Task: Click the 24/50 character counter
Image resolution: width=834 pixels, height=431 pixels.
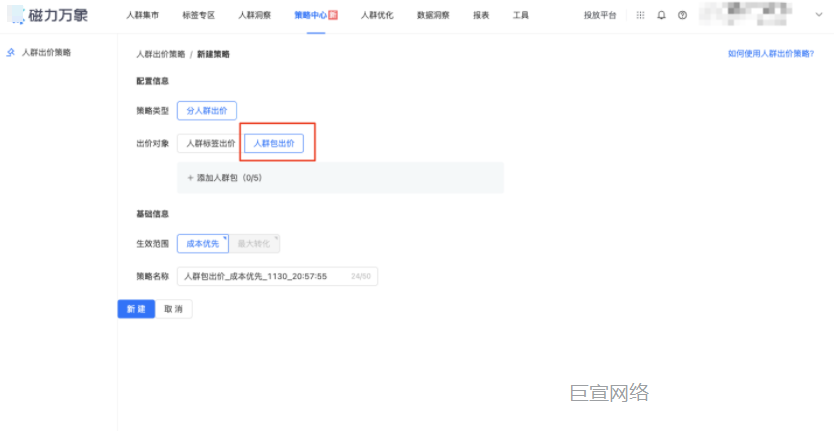Action: 361,276
